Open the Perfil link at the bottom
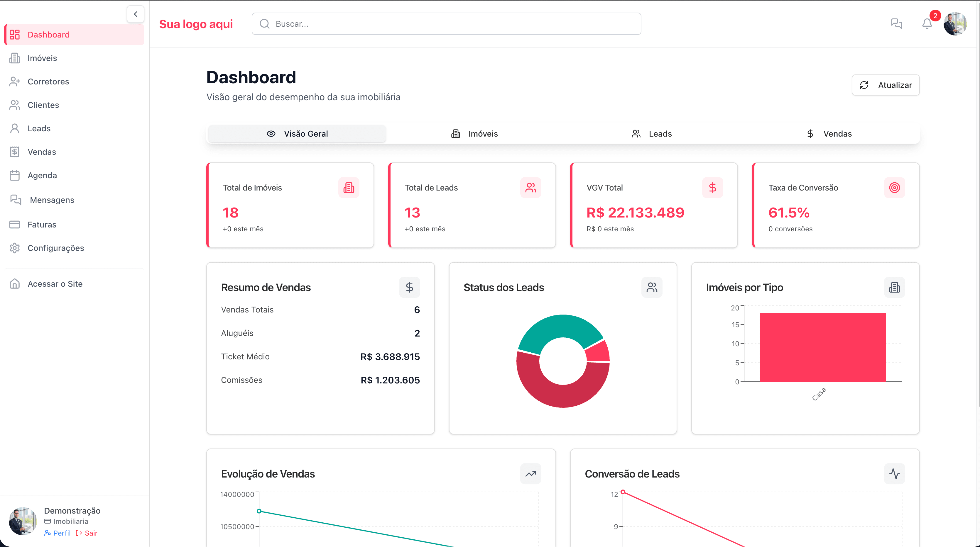The height and width of the screenshot is (547, 980). pos(58,533)
